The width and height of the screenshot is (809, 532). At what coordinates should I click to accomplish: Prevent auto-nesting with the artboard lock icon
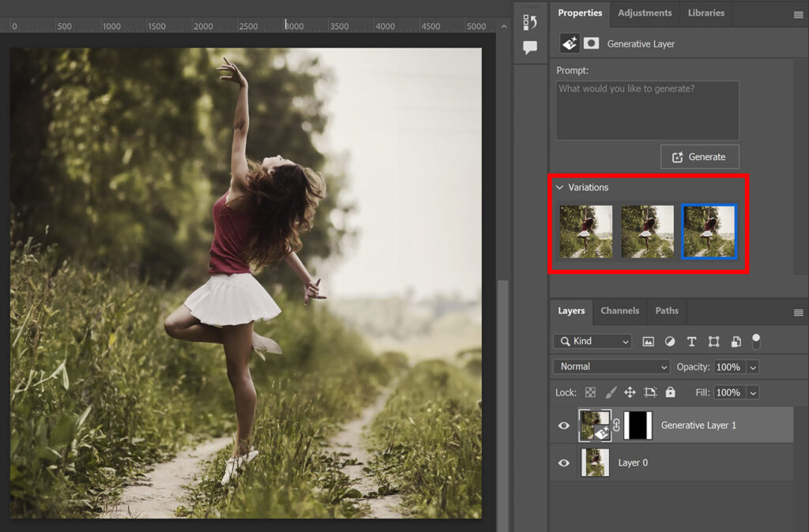650,392
